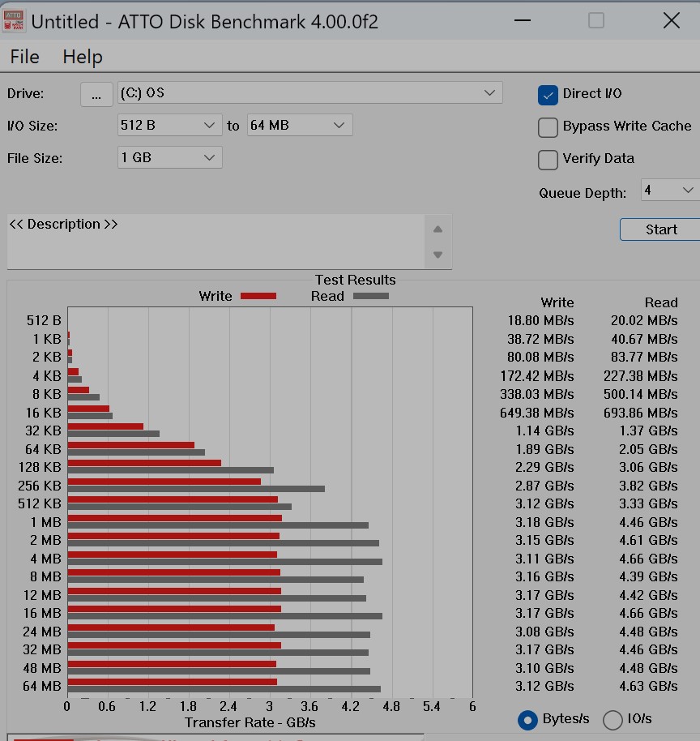The height and width of the screenshot is (741, 700).
Task: Open the File menu
Action: (24, 57)
